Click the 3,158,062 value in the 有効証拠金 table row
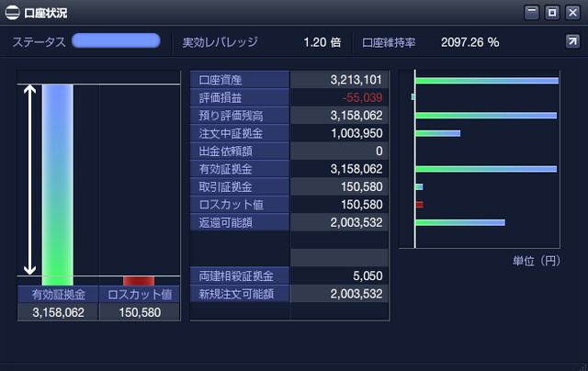This screenshot has width=588, height=371. click(356, 169)
